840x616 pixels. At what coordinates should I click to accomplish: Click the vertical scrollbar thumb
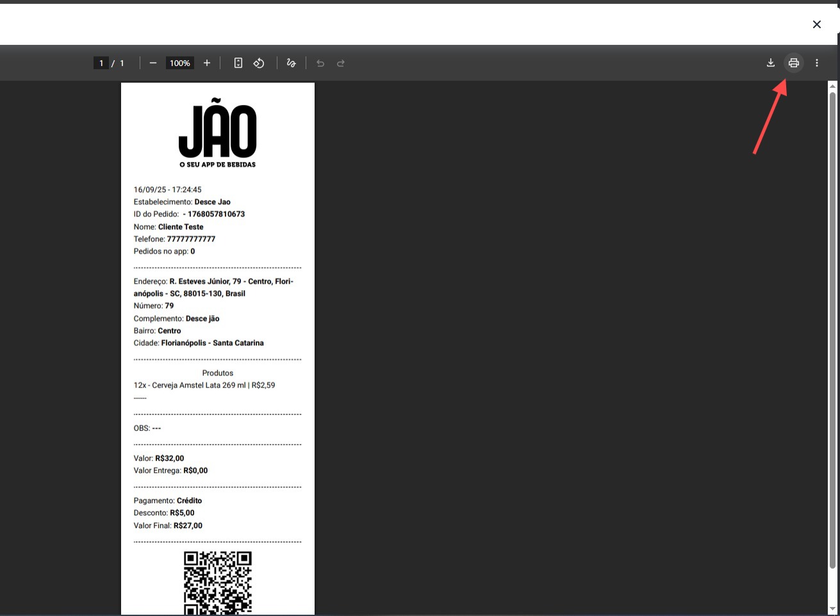tap(832, 330)
